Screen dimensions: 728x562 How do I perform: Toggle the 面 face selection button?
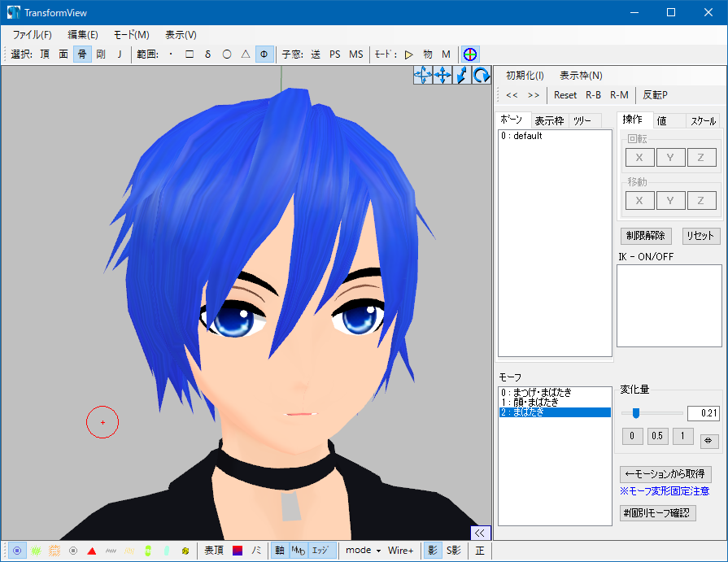tap(63, 54)
